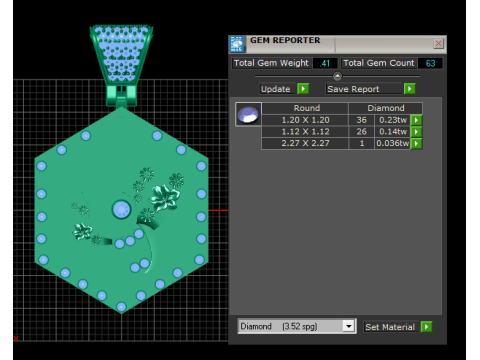Click green arrow for 0.23tw row
Viewport: 480px width, 360px height.
(x=416, y=120)
